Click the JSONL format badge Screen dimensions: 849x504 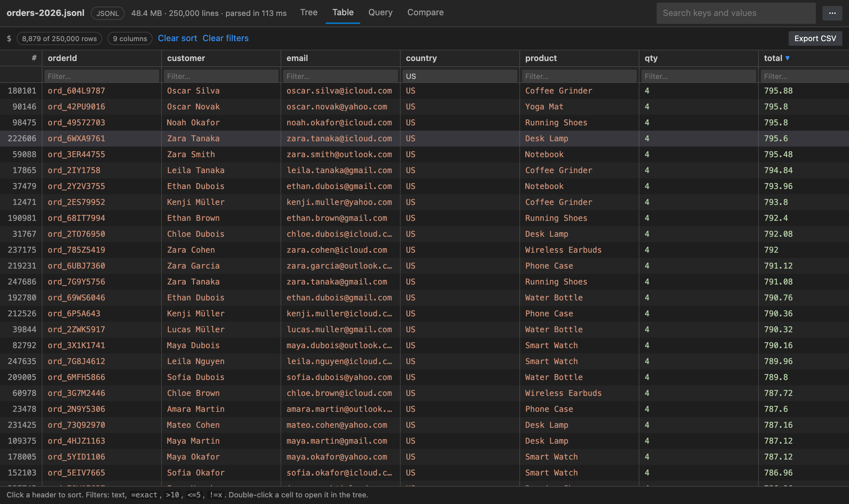click(107, 13)
